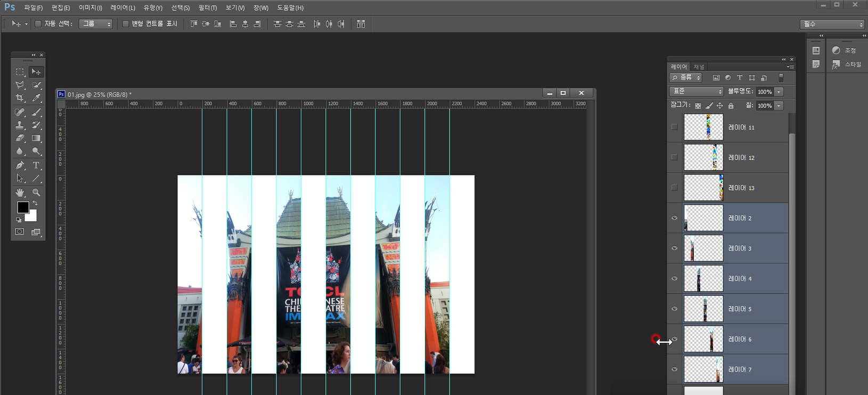The height and width of the screenshot is (395, 868).
Task: Filter layers by pixel layer type
Action: point(716,78)
